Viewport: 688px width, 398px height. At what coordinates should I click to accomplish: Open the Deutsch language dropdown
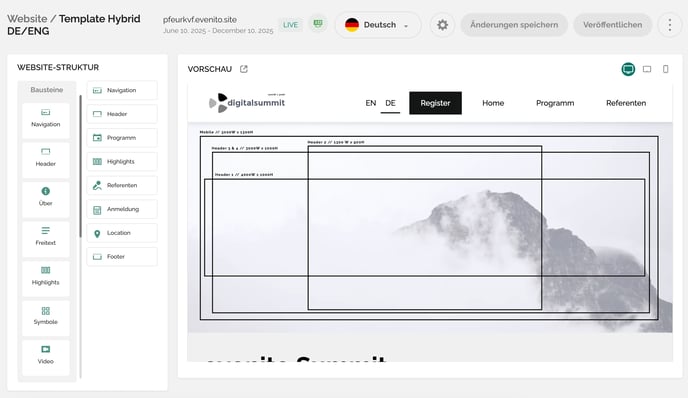378,25
